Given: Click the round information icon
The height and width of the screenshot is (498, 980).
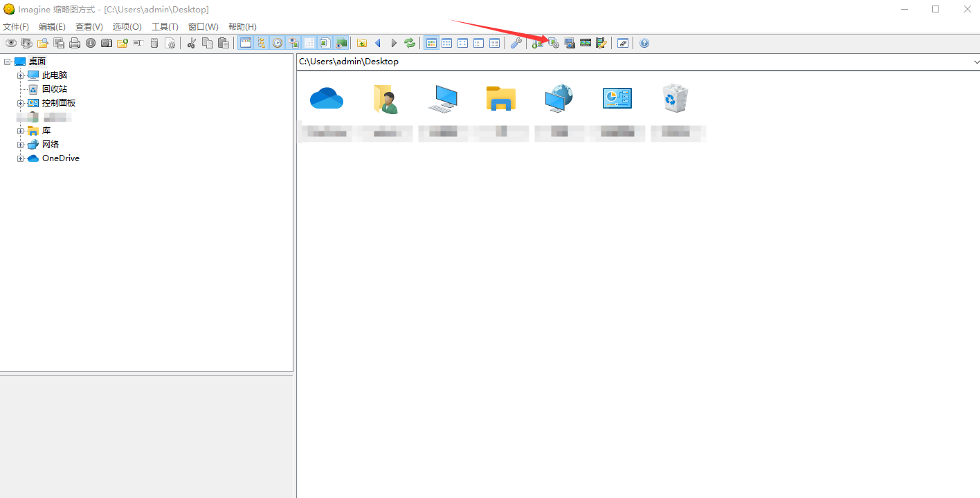Looking at the screenshot, I should point(91,43).
